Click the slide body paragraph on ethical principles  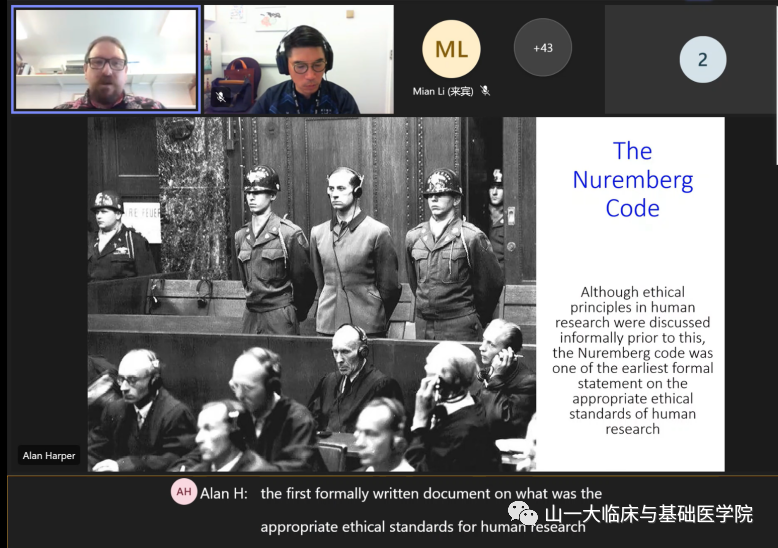632,360
